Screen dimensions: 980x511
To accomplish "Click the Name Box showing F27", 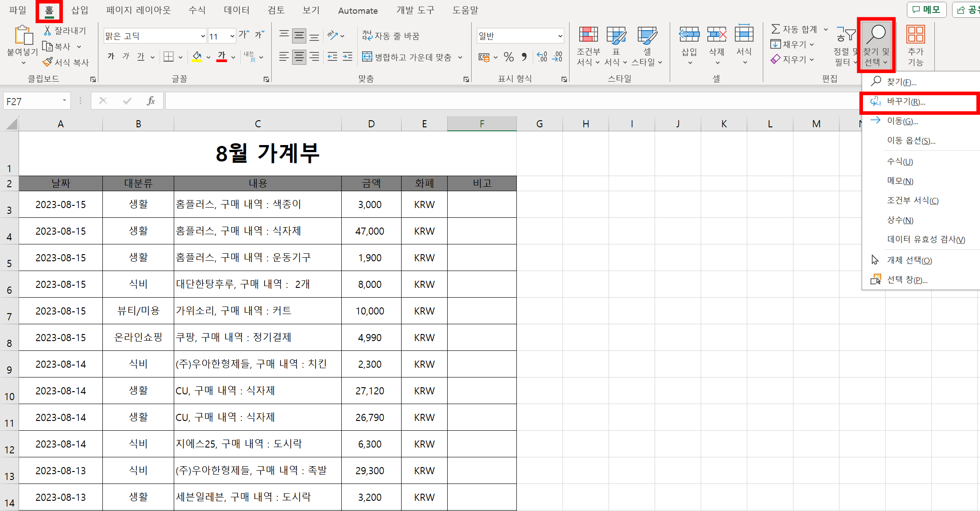I will (x=36, y=101).
